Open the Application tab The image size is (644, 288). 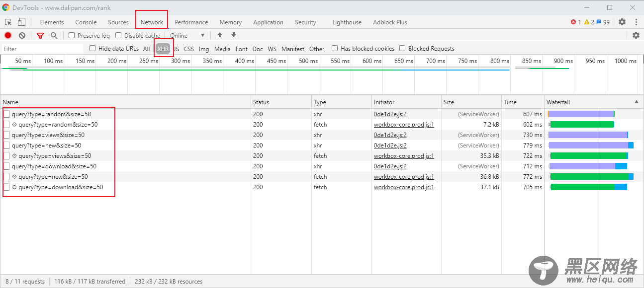coord(268,22)
